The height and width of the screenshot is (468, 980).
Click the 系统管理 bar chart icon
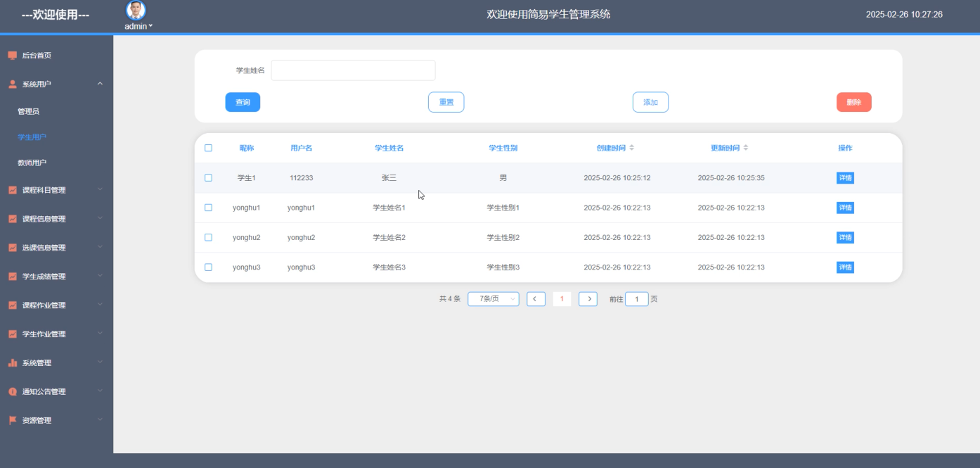12,363
